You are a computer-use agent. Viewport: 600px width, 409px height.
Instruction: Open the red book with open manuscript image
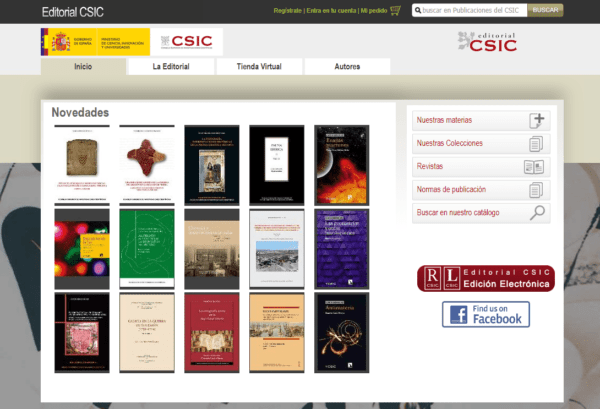click(212, 332)
